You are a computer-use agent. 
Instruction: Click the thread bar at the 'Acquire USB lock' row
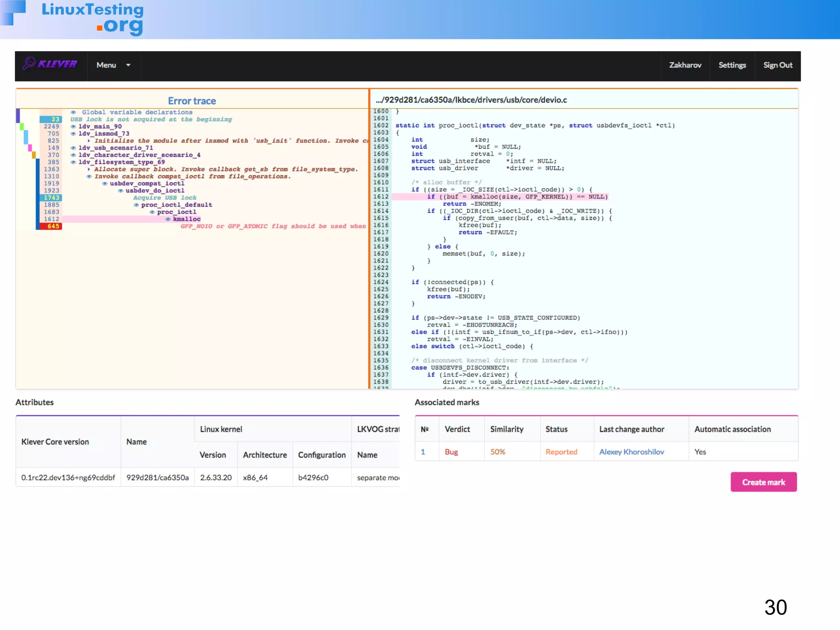(37, 198)
